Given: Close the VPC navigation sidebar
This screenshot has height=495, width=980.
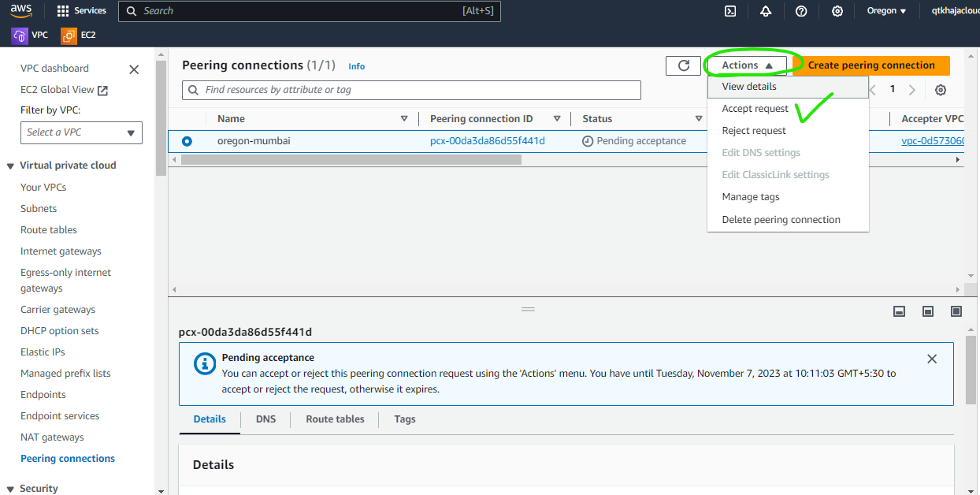Looking at the screenshot, I should [x=134, y=69].
